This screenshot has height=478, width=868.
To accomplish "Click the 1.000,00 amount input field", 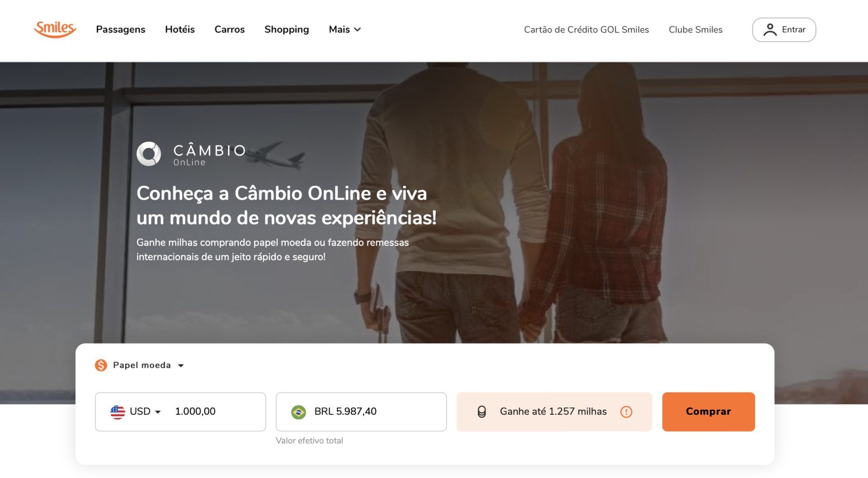I will coord(216,412).
